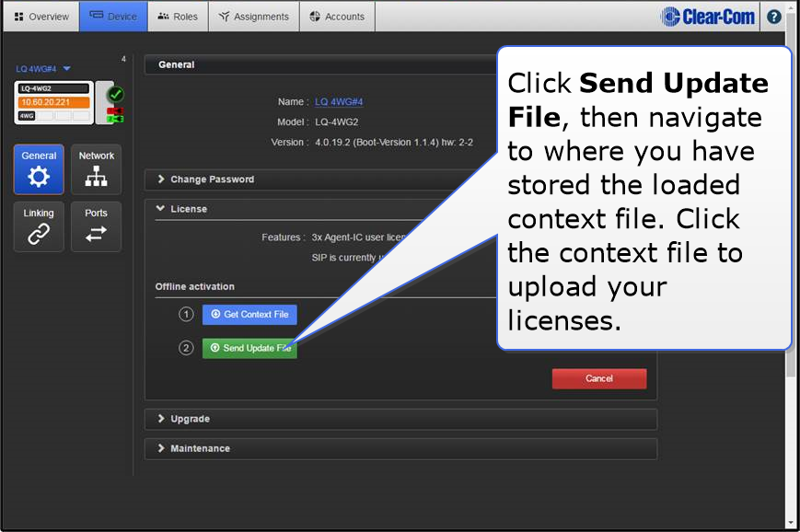Screen dimensions: 800x532
Task: Expand the Upgrade section
Action: 190,419
